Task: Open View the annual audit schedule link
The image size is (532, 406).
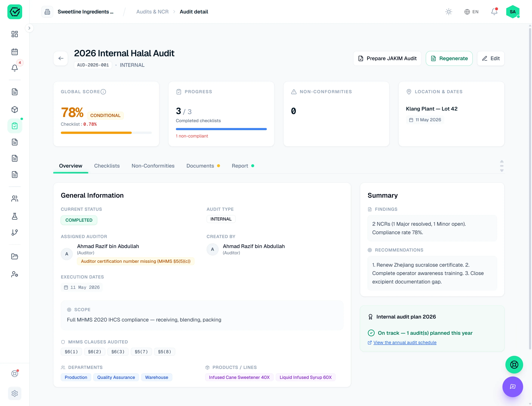Action: [x=405, y=343]
